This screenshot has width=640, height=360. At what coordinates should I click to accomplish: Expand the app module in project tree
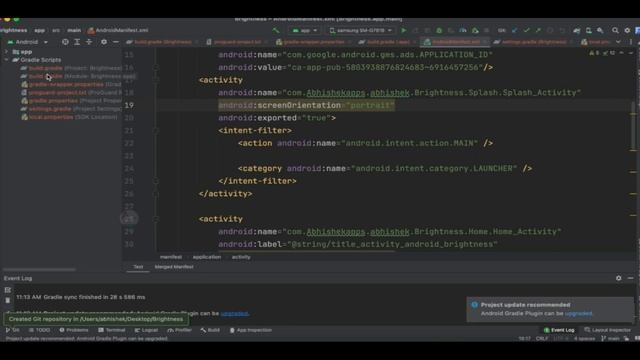coord(7,52)
